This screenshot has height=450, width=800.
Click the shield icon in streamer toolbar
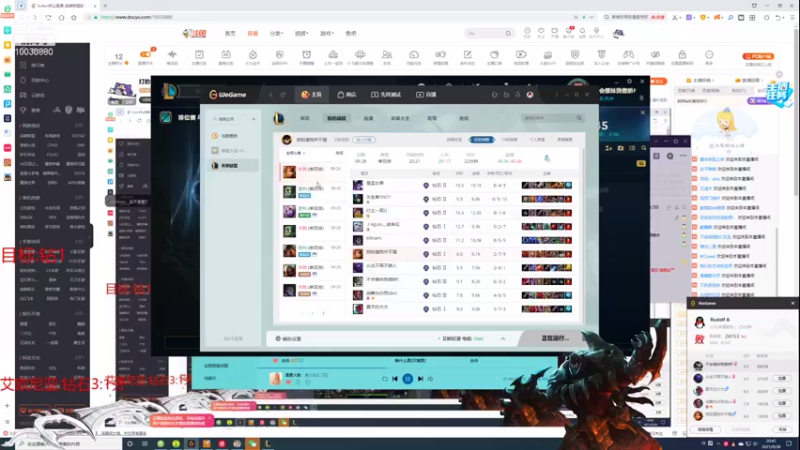575,55
